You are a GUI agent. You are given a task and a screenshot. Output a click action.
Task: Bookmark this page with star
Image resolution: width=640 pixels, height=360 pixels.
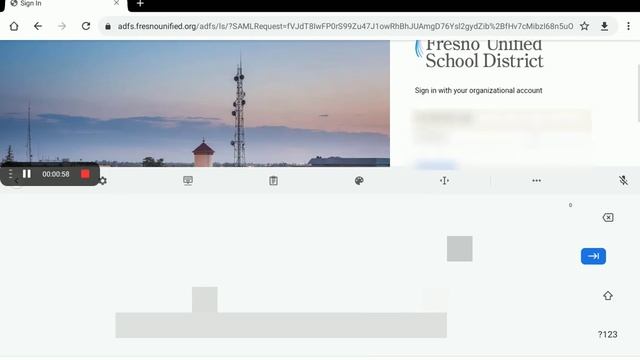(x=584, y=26)
